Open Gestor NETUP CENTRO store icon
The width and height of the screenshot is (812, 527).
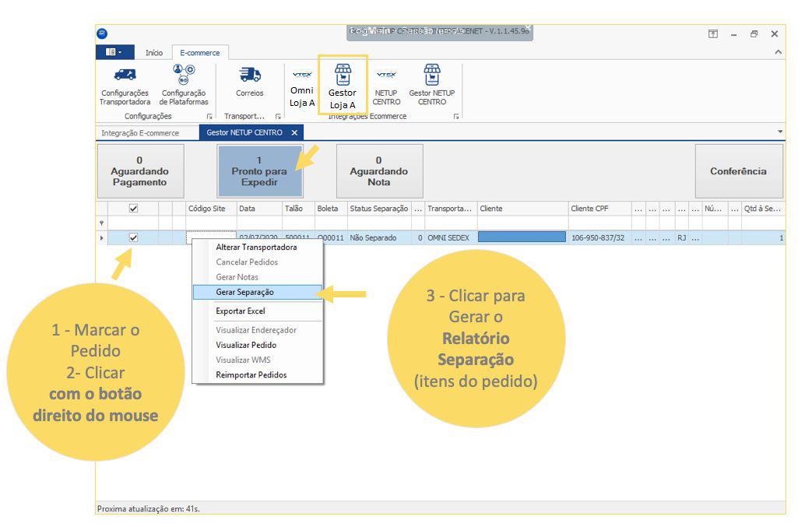(431, 76)
